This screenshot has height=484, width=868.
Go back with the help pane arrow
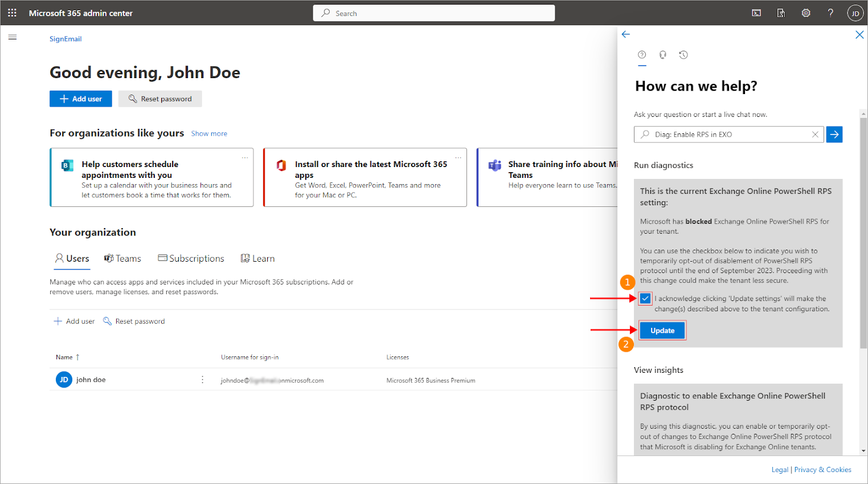coord(626,34)
